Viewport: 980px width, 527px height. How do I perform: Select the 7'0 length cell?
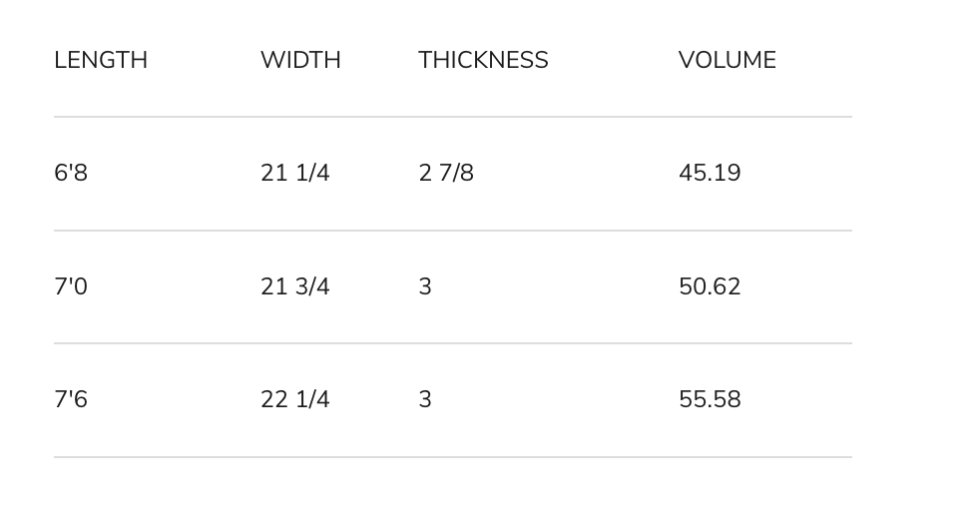(71, 286)
